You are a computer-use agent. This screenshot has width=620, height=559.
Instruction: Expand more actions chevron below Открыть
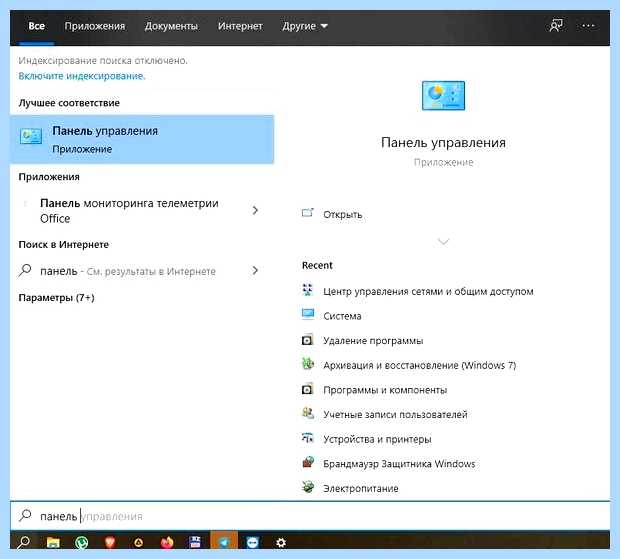coord(444,241)
